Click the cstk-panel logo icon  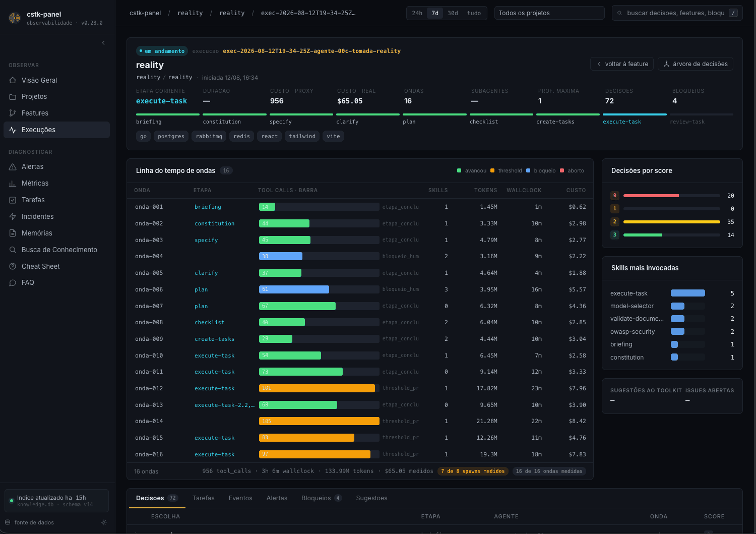pyautogui.click(x=15, y=18)
